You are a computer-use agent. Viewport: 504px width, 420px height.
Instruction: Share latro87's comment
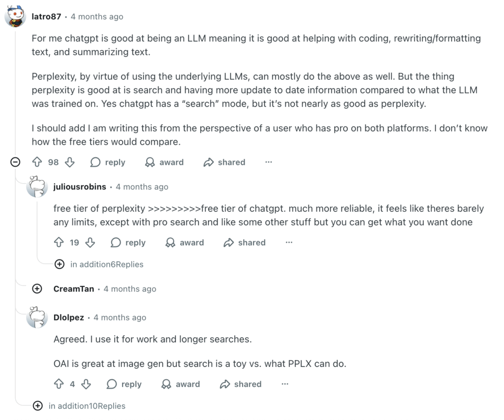coord(224,162)
